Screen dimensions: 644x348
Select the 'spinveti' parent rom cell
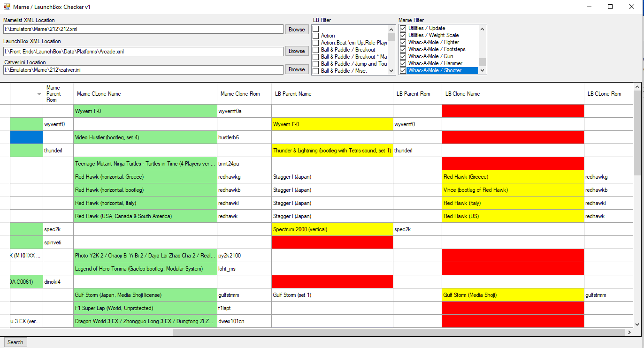(58, 242)
